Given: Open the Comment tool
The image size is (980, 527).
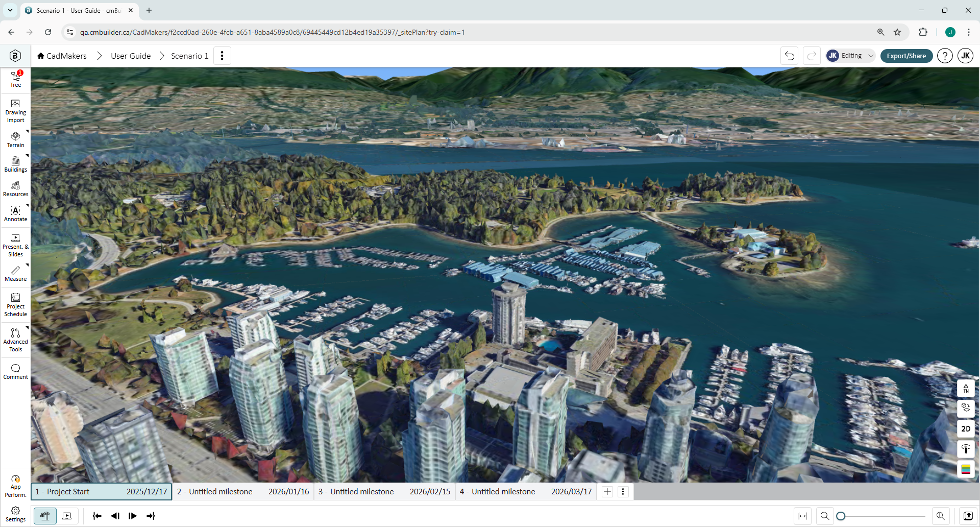Looking at the screenshot, I should click(x=15, y=372).
